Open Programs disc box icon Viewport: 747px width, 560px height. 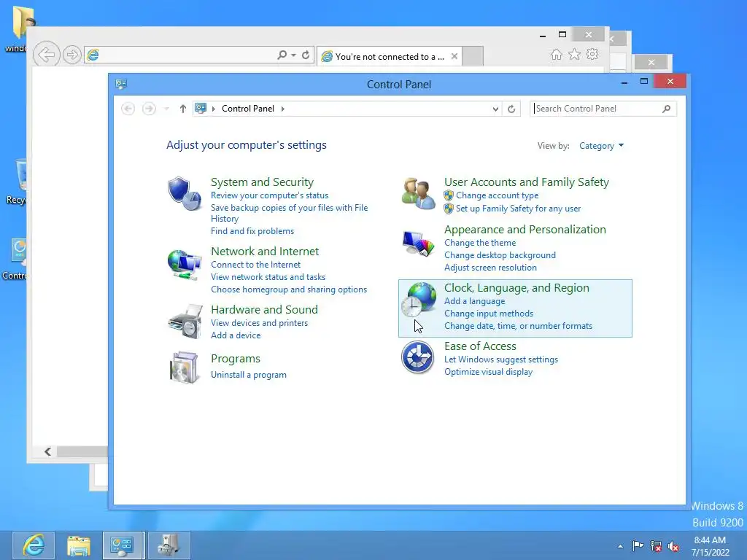click(x=185, y=367)
